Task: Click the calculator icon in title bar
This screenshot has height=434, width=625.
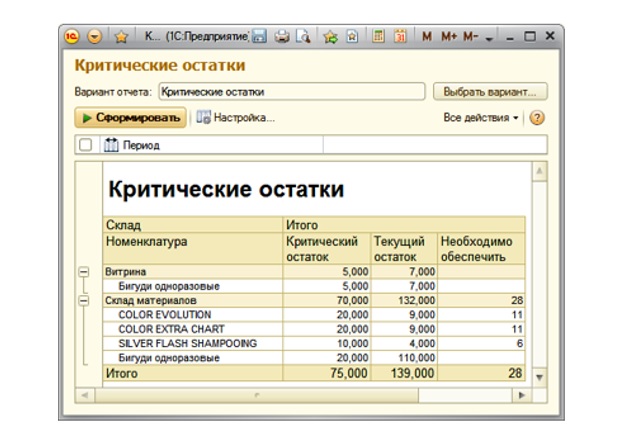Action: (x=379, y=37)
